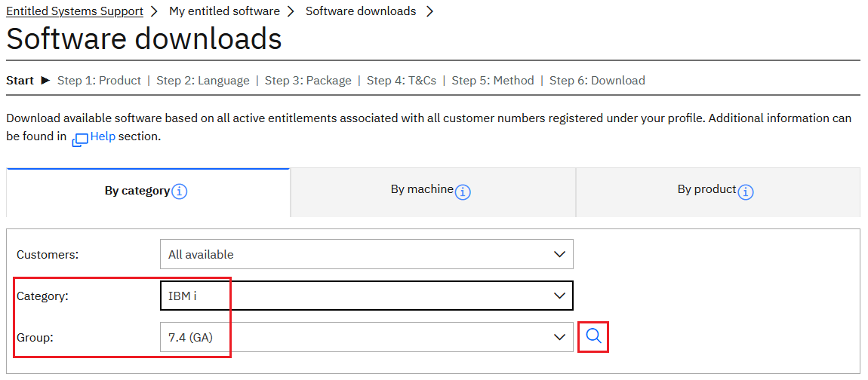868x380 pixels.
Task: Click the magnifier search icon beside Group
Action: tap(593, 336)
